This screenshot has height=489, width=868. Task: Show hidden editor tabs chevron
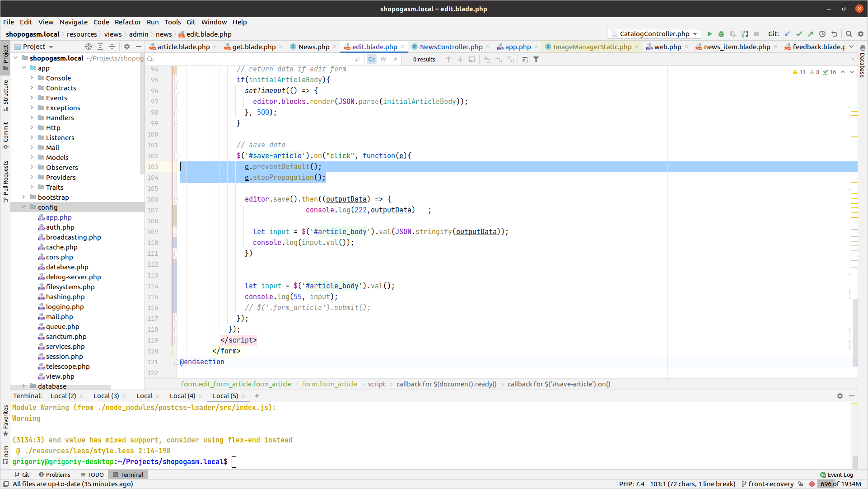point(851,47)
